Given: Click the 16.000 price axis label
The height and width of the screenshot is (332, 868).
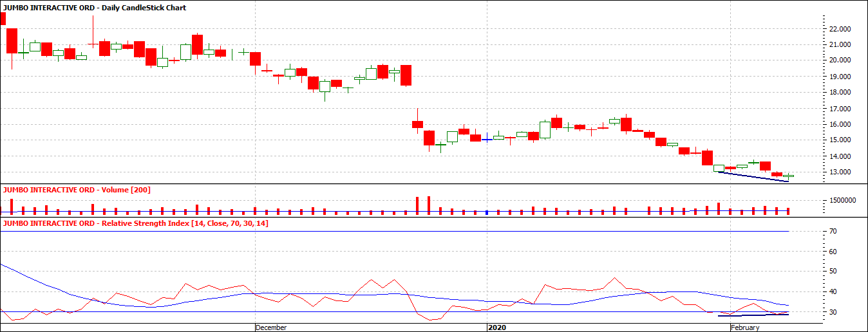Looking at the screenshot, I should point(842,124).
